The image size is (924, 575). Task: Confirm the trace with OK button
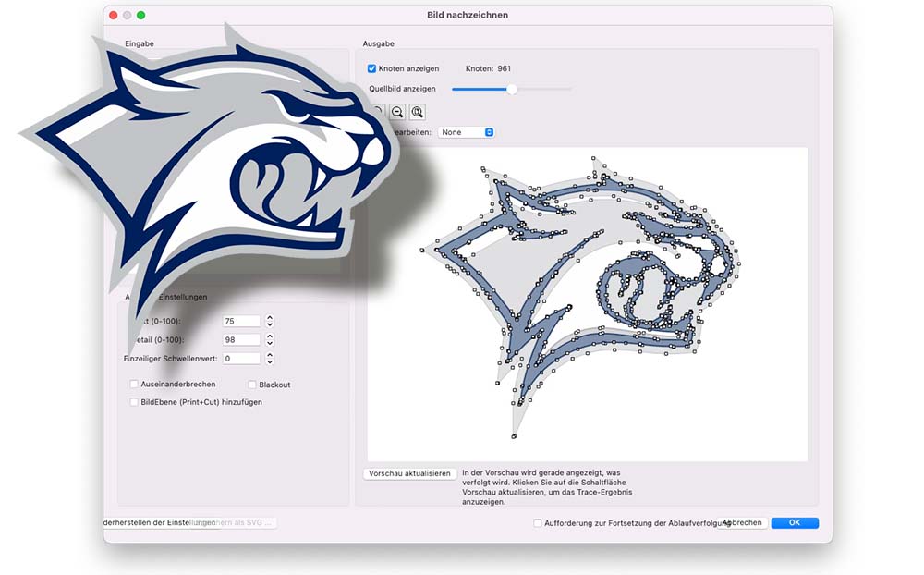click(x=795, y=522)
